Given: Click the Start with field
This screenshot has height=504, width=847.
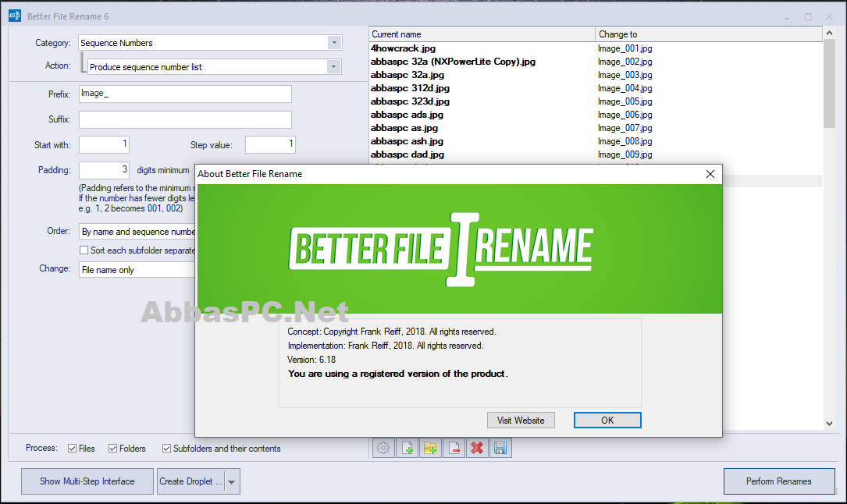Looking at the screenshot, I should pos(104,144).
